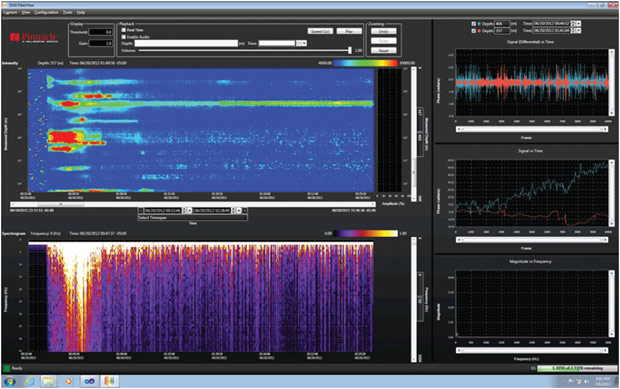The height and width of the screenshot is (389, 620).
Task: Click the arrow left of the timespan start
Action: coord(140,211)
